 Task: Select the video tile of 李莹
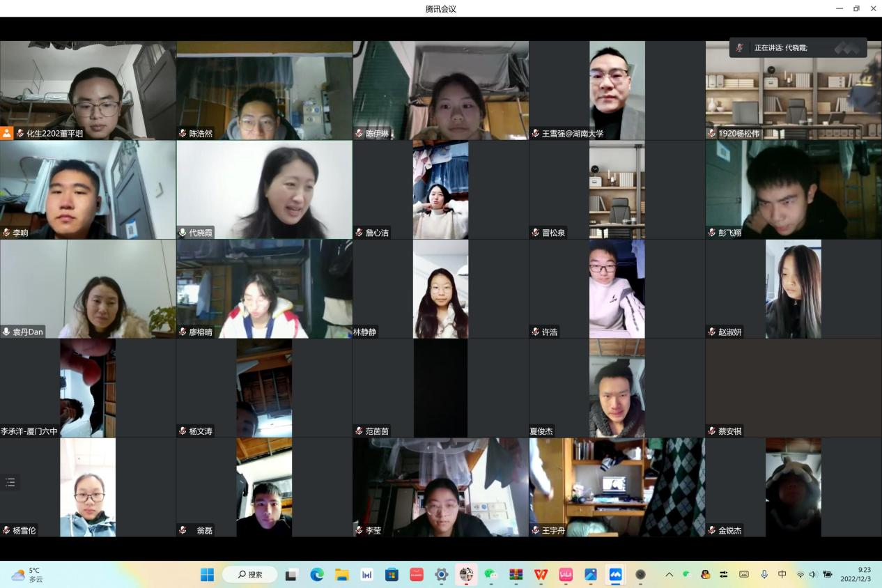pyautogui.click(x=440, y=487)
